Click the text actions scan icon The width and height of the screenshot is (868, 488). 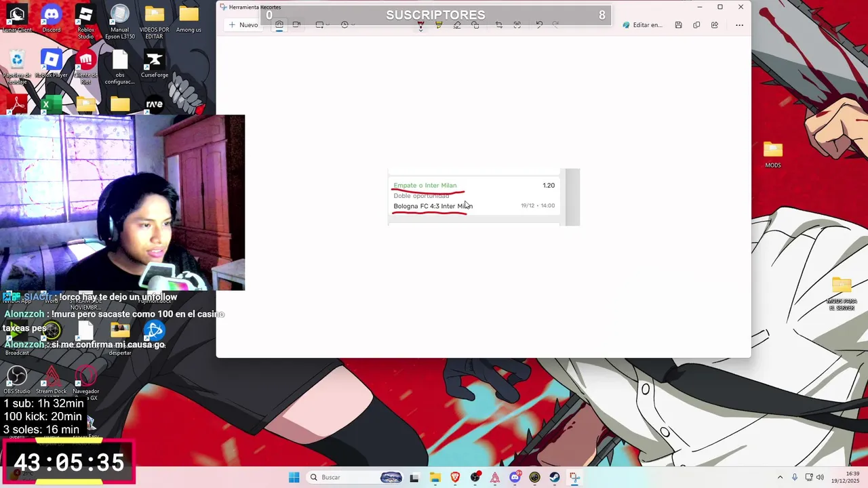pyautogui.click(x=517, y=25)
